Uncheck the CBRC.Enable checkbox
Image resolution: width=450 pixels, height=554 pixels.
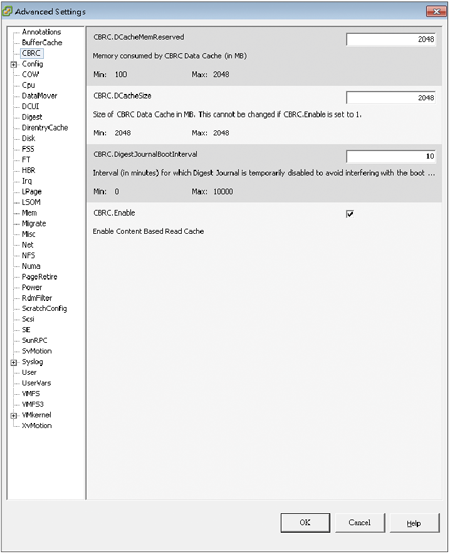click(350, 214)
